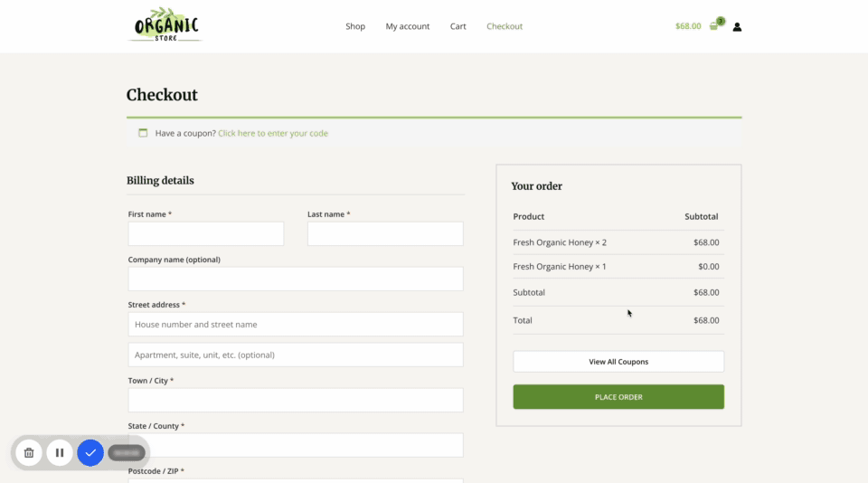Focus the Town / City input field
868x483 pixels.
pyautogui.click(x=296, y=400)
